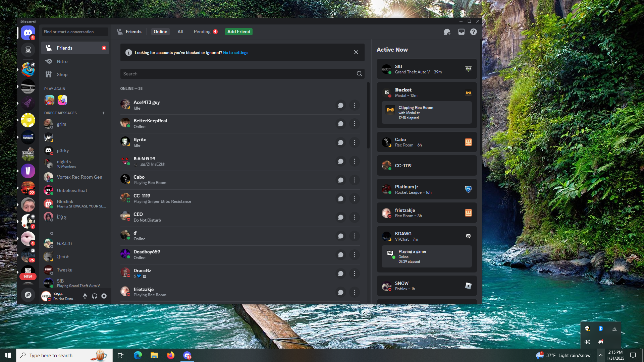This screenshot has height=362, width=644.
Task: Click the friends list scrollbar
Action: click(x=368, y=116)
